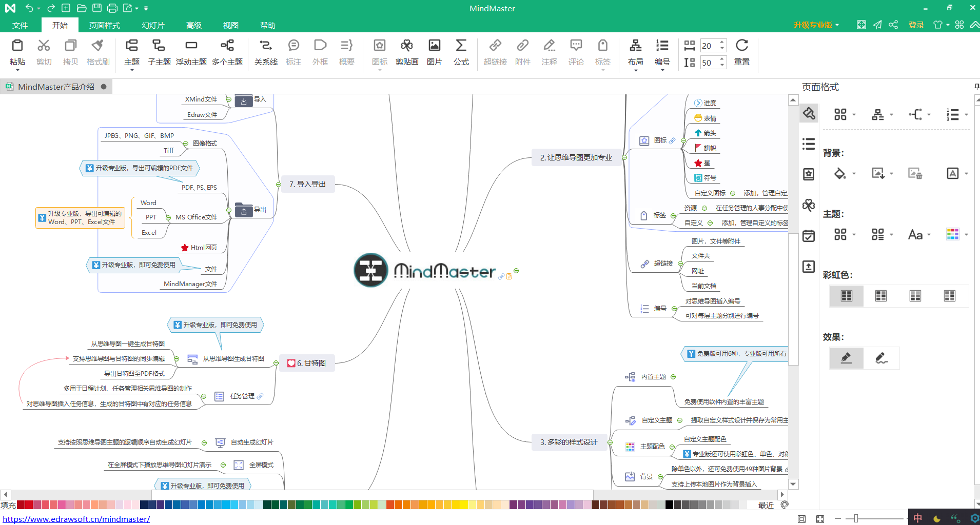
Task: Open the Layout (布局) dropdown in ribbon
Action: 636,70
